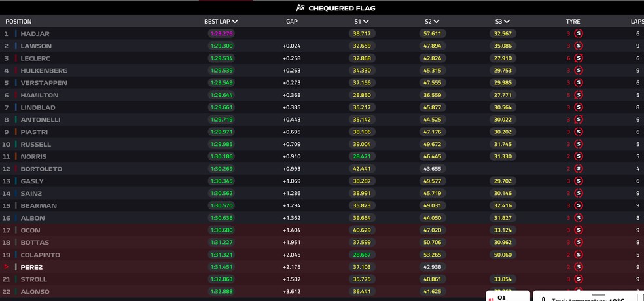Screen dimensions: 644x301
Task: Click Leclerc's soft tyre icon
Action: point(579,58)
